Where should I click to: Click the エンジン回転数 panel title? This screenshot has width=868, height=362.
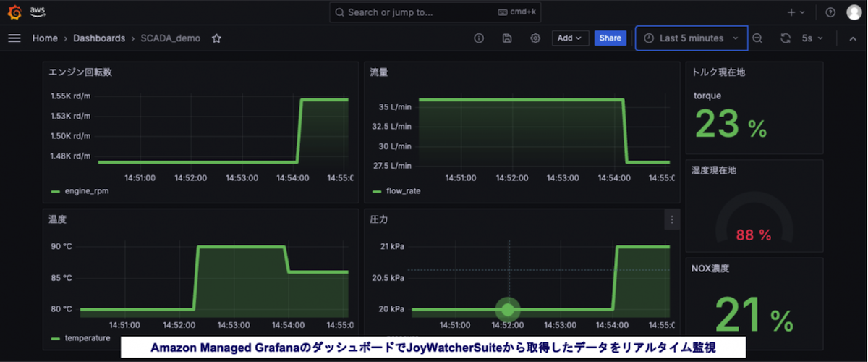click(x=80, y=72)
